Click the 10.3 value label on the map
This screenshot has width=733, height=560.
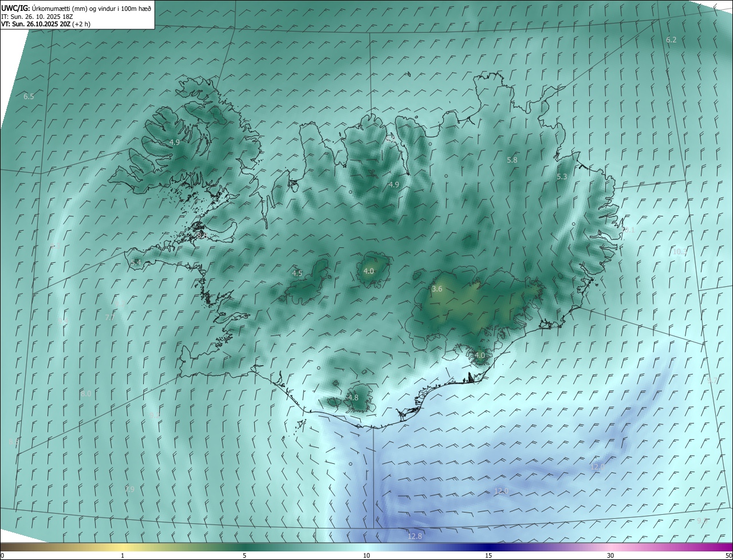point(679,252)
